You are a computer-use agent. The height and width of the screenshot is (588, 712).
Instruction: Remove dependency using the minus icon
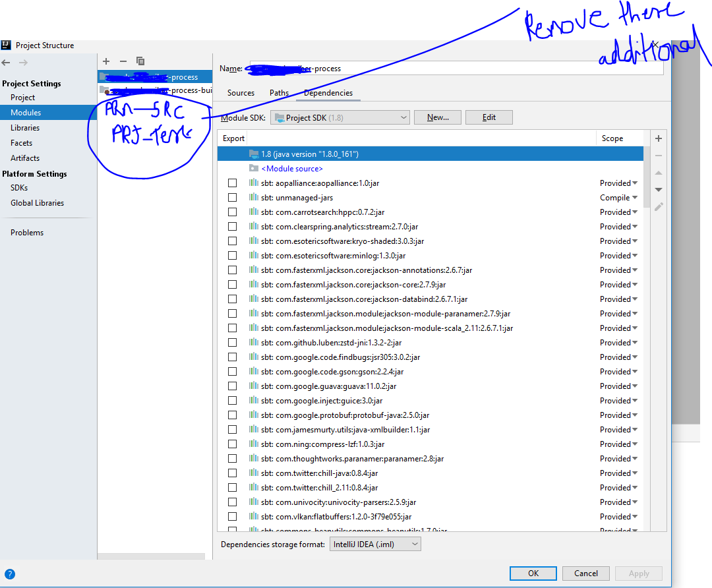[x=659, y=156]
